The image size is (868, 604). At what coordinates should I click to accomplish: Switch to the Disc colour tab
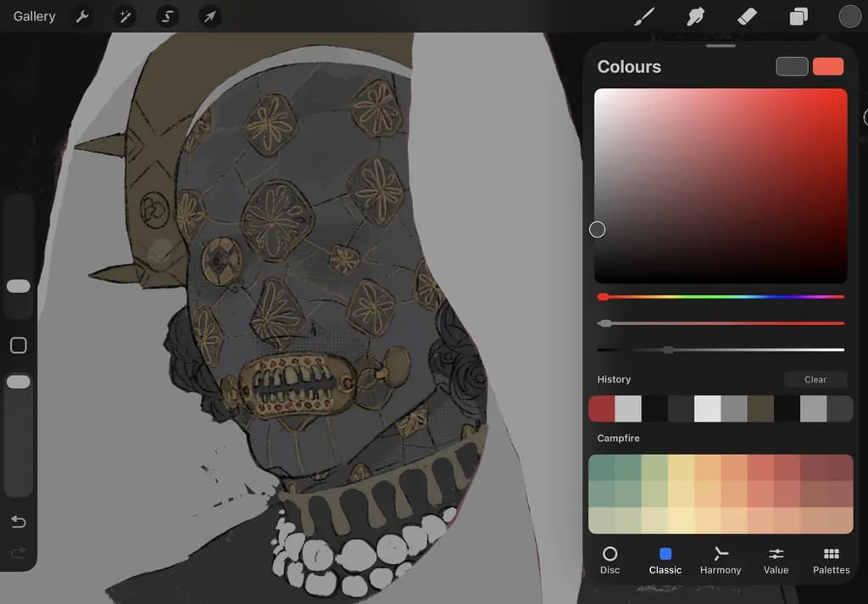click(609, 560)
